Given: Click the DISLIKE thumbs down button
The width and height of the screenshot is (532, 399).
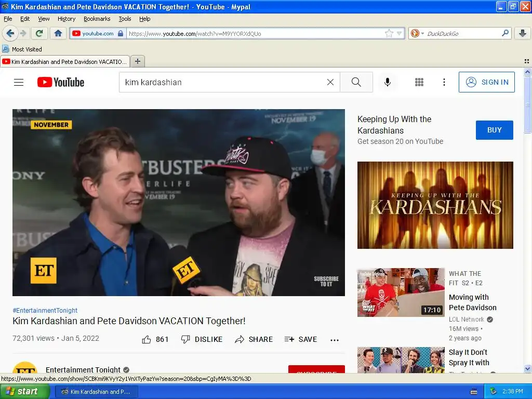Looking at the screenshot, I should [202, 339].
